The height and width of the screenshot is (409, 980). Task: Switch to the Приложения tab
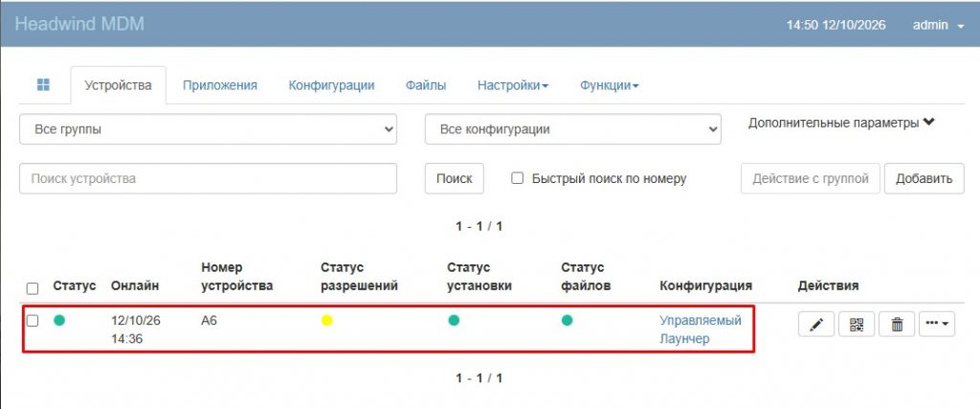tap(220, 85)
